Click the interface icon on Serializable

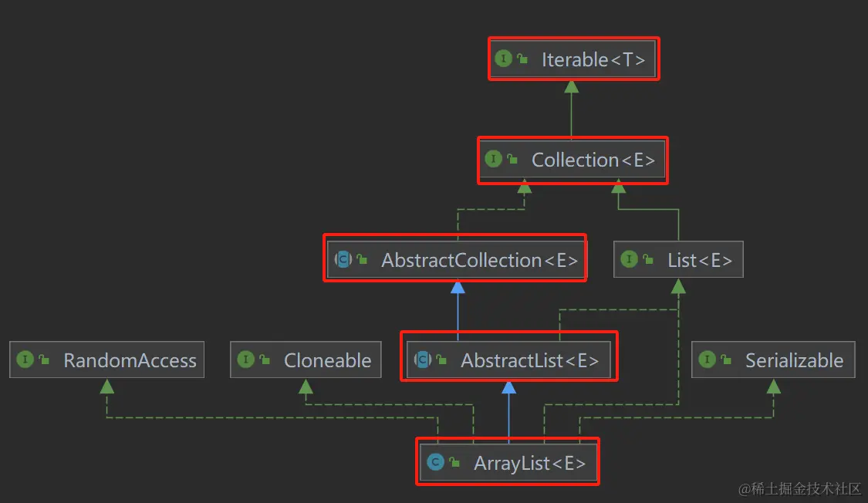click(707, 360)
